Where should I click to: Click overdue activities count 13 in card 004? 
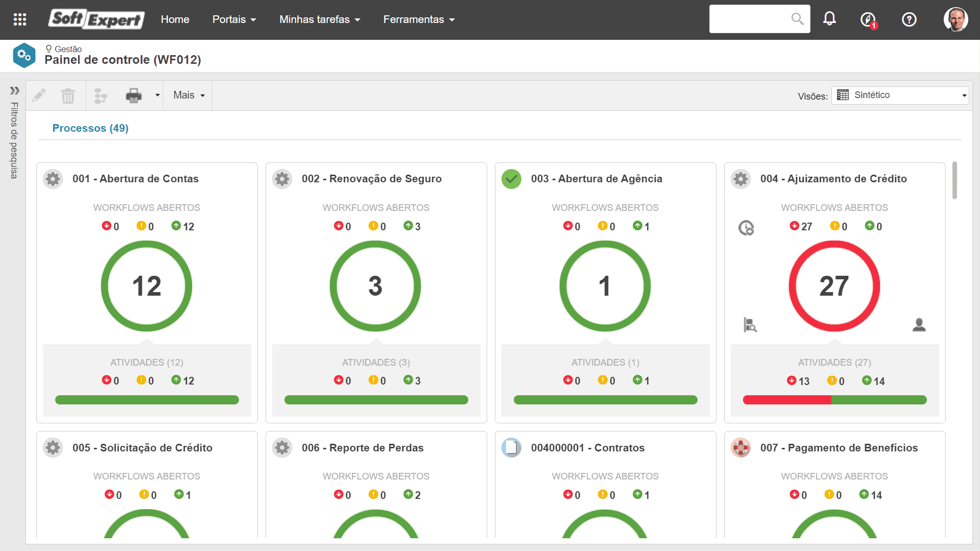coord(798,381)
